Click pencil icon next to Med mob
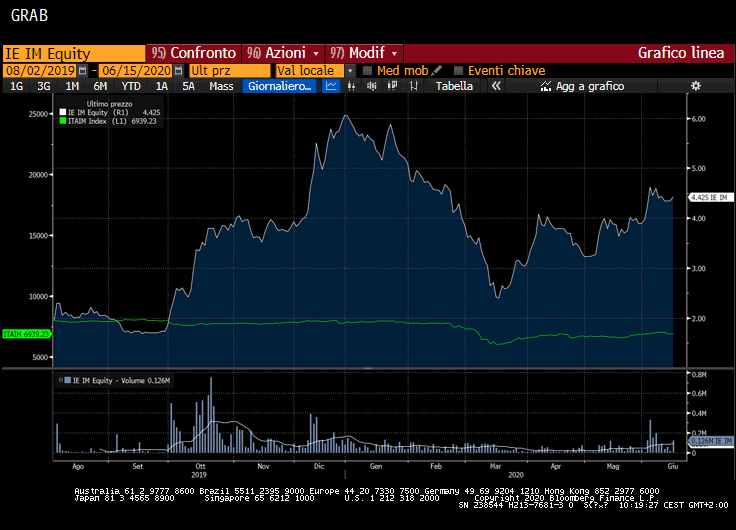Viewport: 736px width, 530px height. coord(437,70)
